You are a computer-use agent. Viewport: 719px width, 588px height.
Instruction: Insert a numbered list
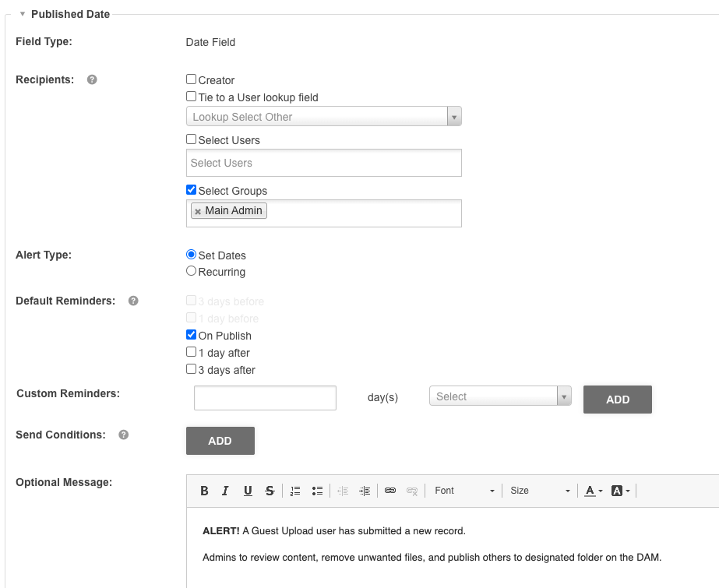coord(294,490)
